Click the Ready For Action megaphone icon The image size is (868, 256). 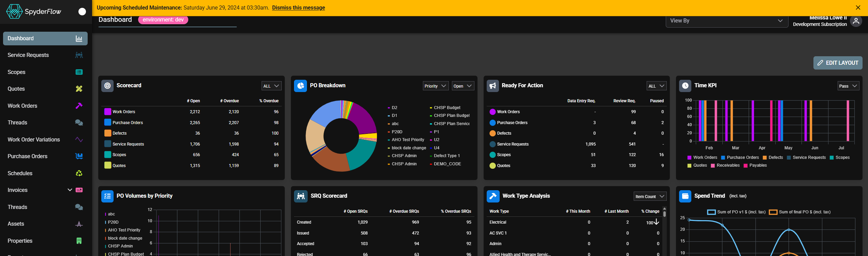[x=493, y=86]
